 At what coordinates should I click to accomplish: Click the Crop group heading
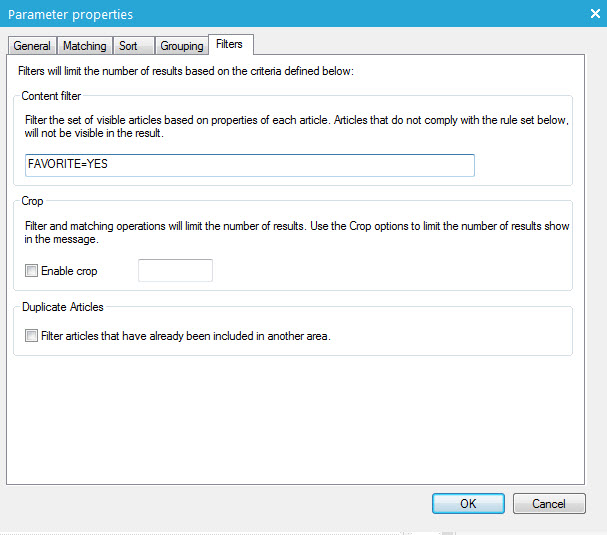tap(32, 201)
